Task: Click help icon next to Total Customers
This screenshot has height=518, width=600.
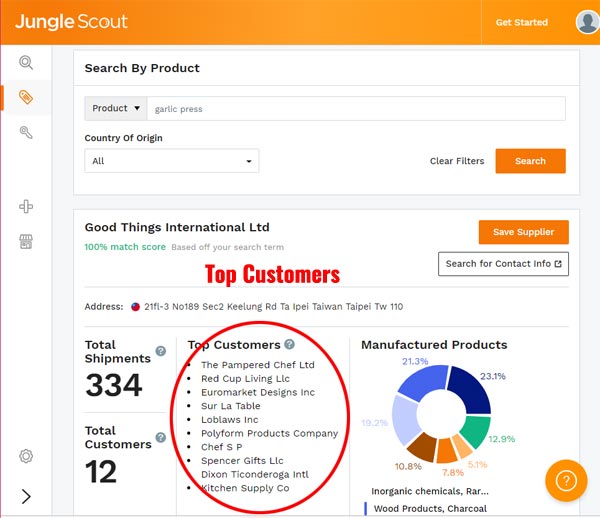Action: point(161,437)
